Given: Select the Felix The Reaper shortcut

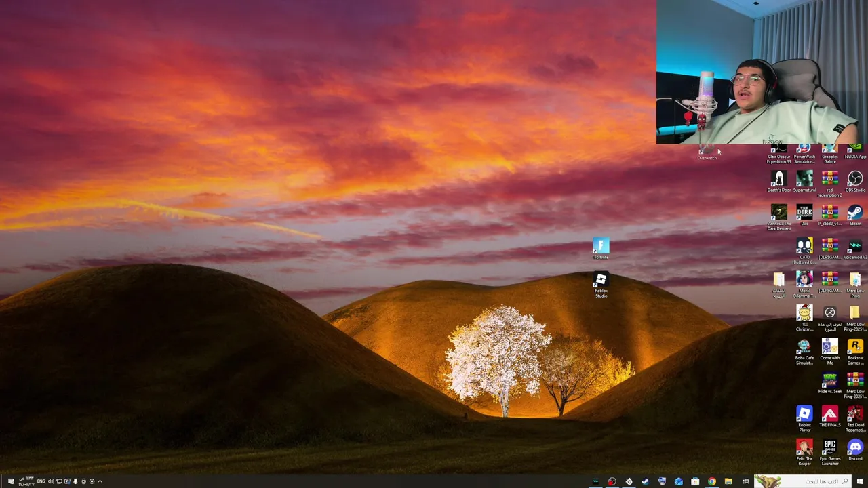Looking at the screenshot, I should coord(804,453).
